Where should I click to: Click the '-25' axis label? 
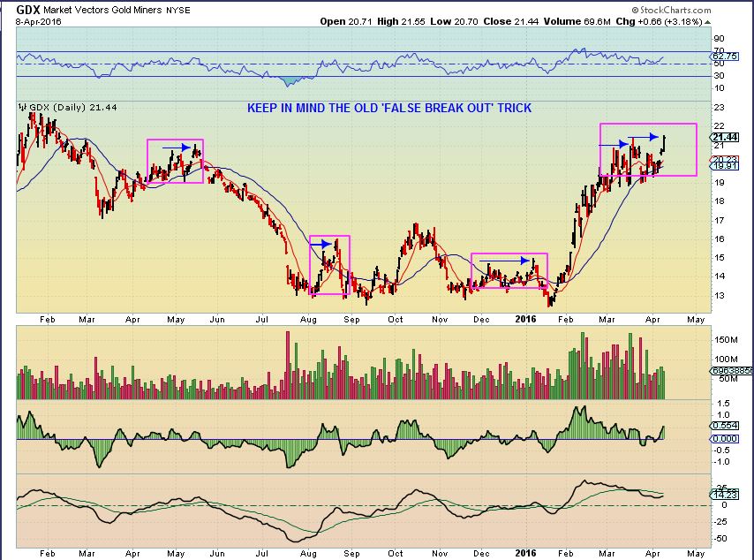click(x=720, y=522)
